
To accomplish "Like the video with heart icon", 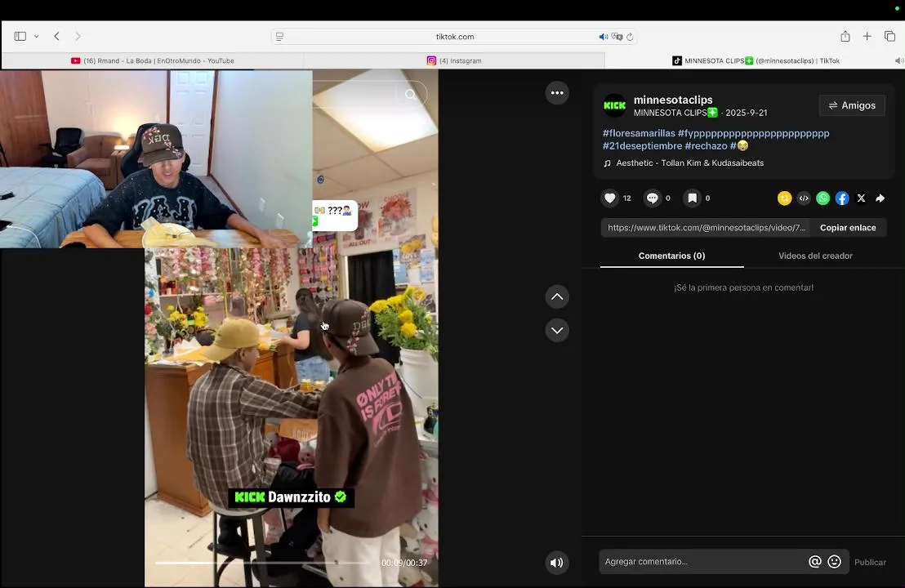I will point(610,198).
